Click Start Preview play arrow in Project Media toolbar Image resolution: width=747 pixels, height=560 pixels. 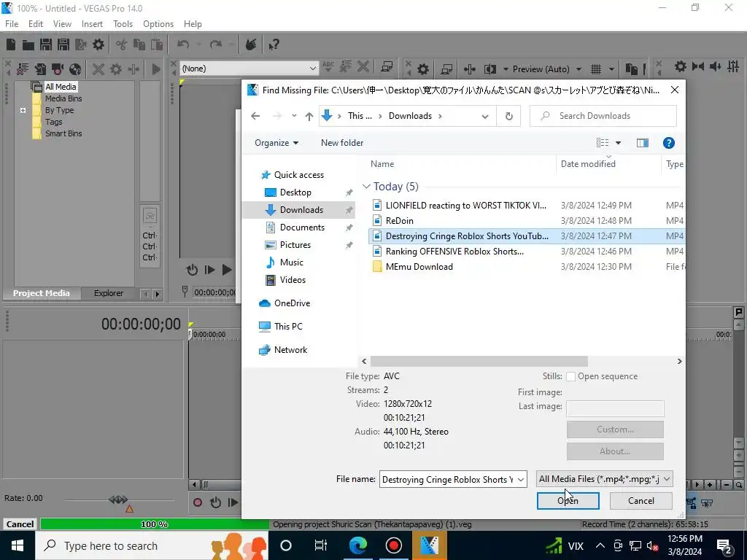click(x=156, y=69)
